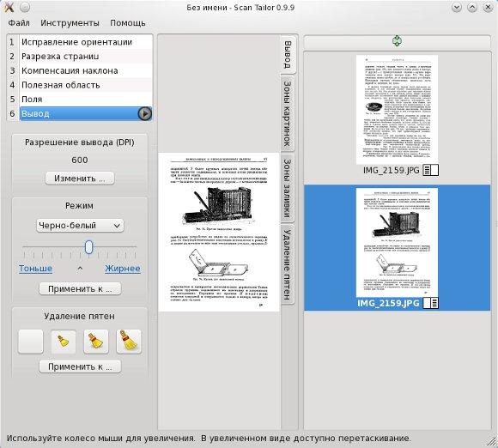Switch to the Удаление пятен tab
The image size is (498, 448).
tap(288, 264)
